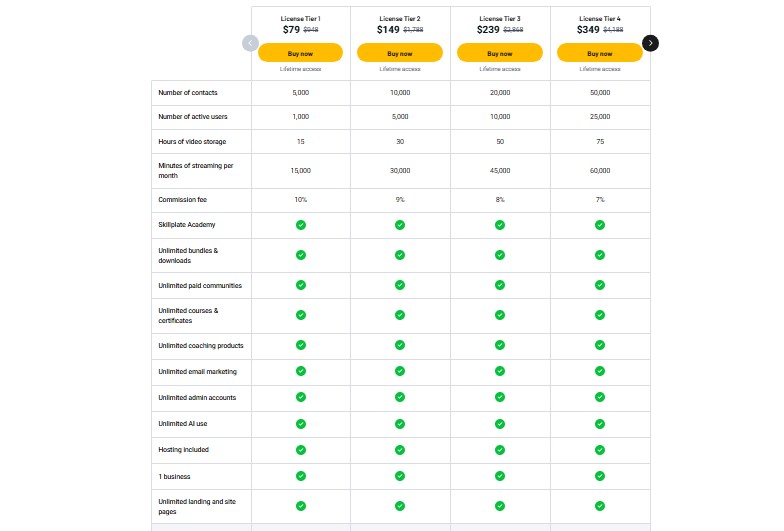Image resolution: width=784 pixels, height=531 pixels.
Task: Click Unlimited AI use checkmark for Tier 1
Action: point(301,424)
